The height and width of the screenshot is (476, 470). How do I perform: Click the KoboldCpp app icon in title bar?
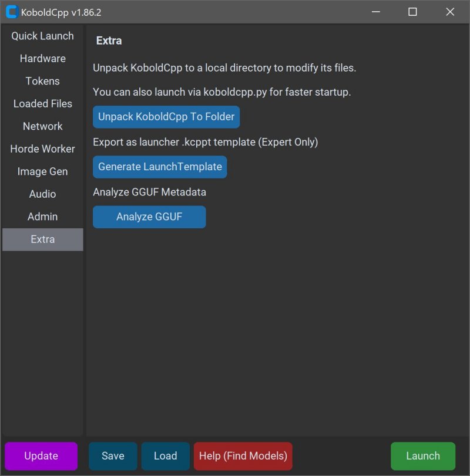coord(12,12)
